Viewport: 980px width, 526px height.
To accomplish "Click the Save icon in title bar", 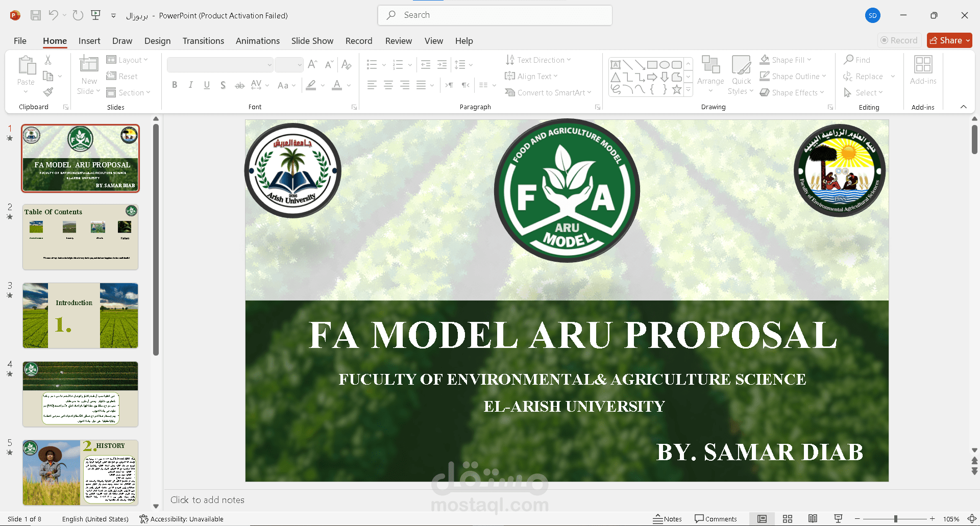I will click(36, 15).
